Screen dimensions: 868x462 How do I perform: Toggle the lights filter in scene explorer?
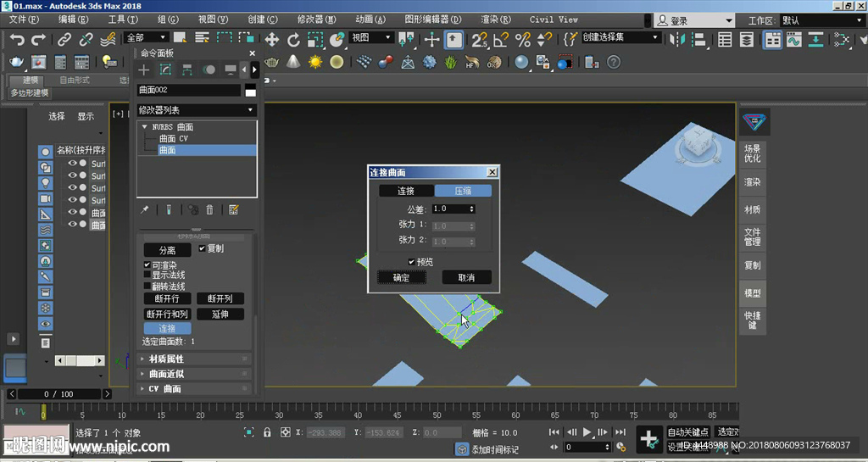pyautogui.click(x=46, y=182)
